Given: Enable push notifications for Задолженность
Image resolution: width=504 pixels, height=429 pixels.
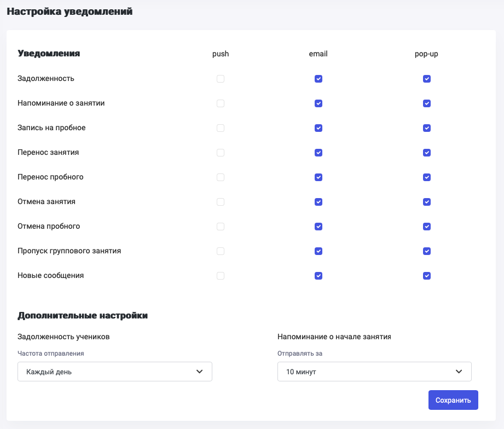Looking at the screenshot, I should click(x=221, y=79).
